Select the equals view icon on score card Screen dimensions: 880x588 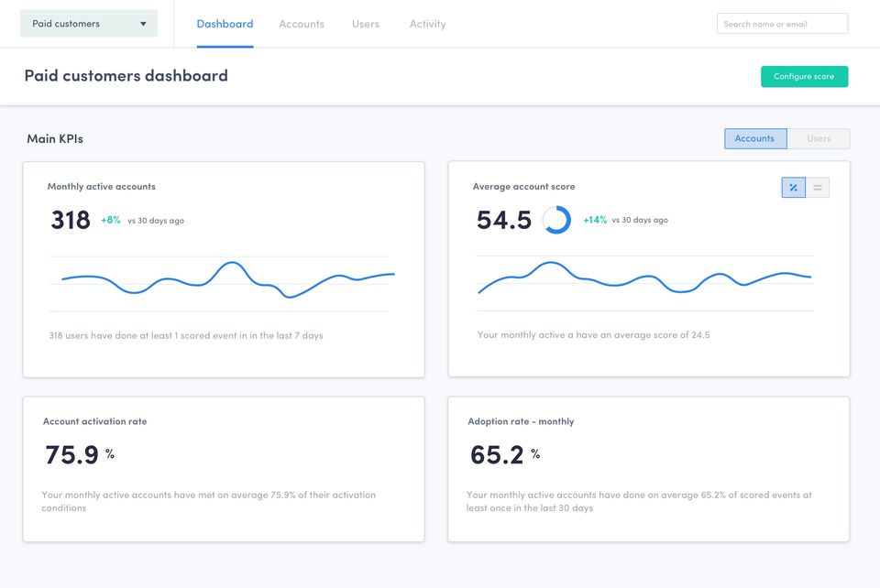click(817, 188)
